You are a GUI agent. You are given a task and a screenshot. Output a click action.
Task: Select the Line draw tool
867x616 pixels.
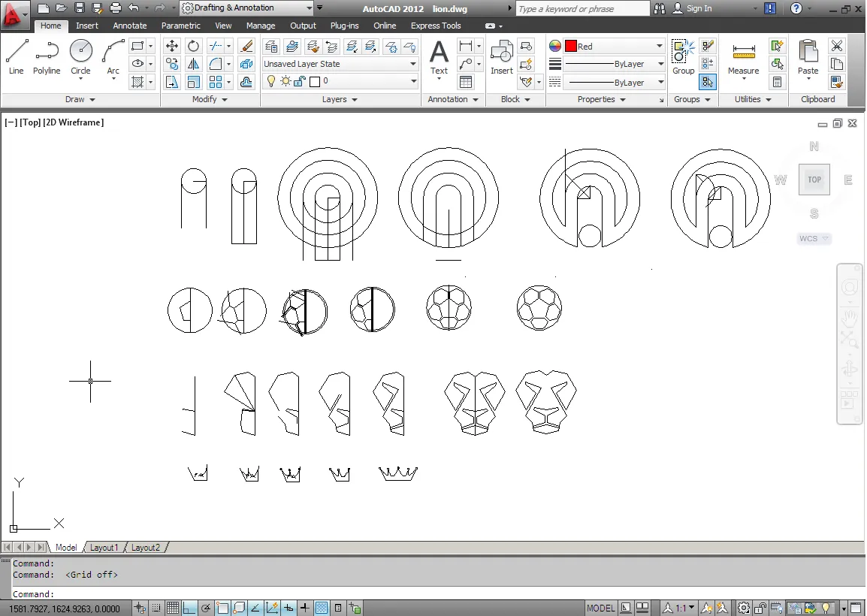pyautogui.click(x=16, y=57)
